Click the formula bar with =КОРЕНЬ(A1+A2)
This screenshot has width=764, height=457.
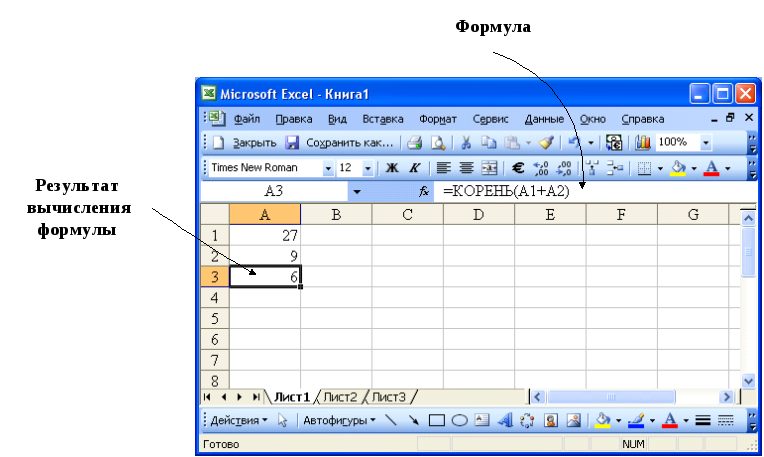594,191
